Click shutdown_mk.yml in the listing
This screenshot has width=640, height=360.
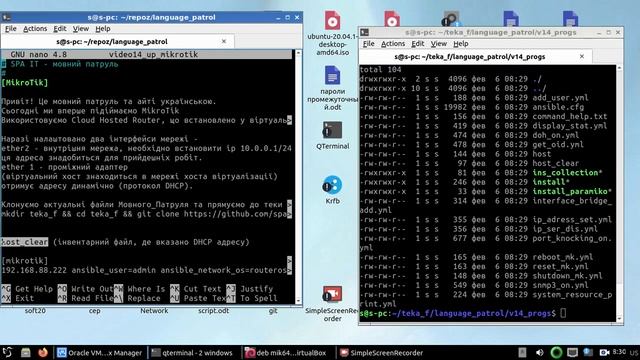click(x=567, y=276)
